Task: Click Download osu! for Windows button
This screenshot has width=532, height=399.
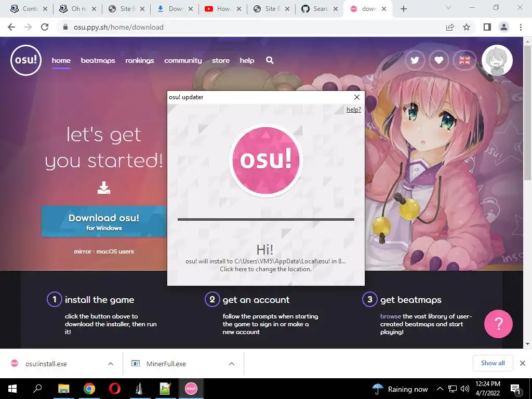Action: pyautogui.click(x=104, y=221)
